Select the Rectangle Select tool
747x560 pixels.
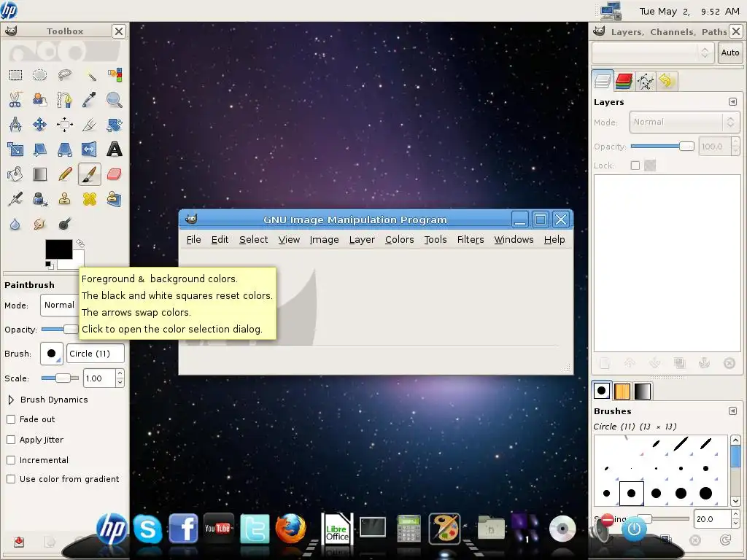(x=15, y=75)
